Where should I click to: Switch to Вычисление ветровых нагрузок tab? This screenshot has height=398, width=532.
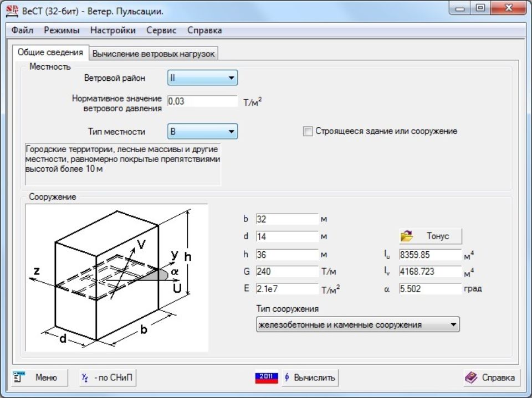[154, 54]
